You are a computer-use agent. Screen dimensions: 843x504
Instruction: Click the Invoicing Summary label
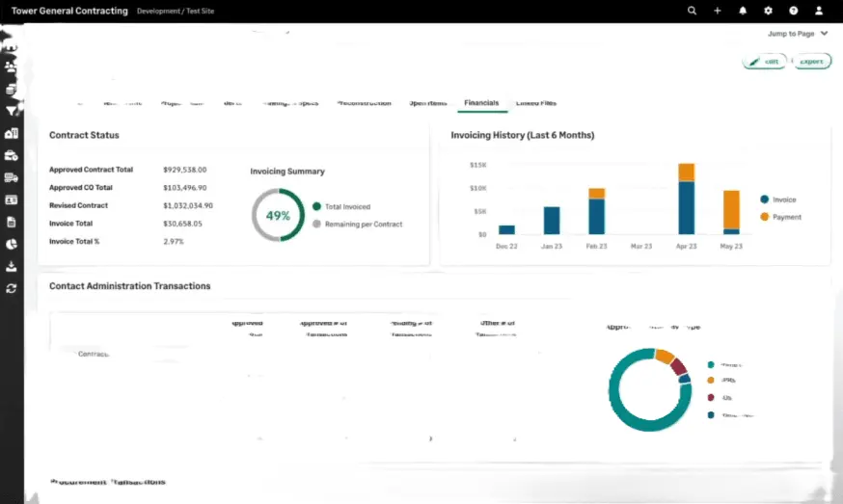287,171
